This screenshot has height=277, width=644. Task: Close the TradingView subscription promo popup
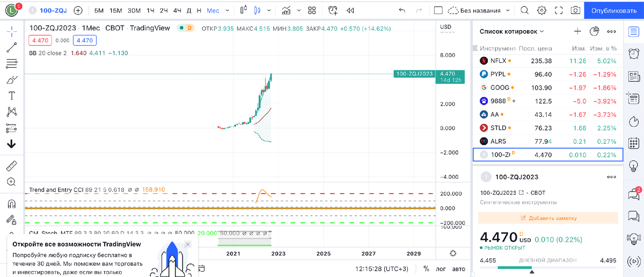coord(187,244)
